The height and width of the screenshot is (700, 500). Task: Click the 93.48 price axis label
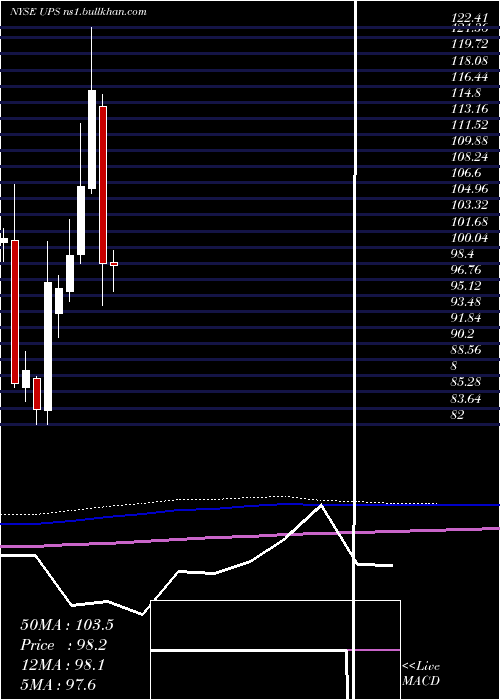pos(466,302)
